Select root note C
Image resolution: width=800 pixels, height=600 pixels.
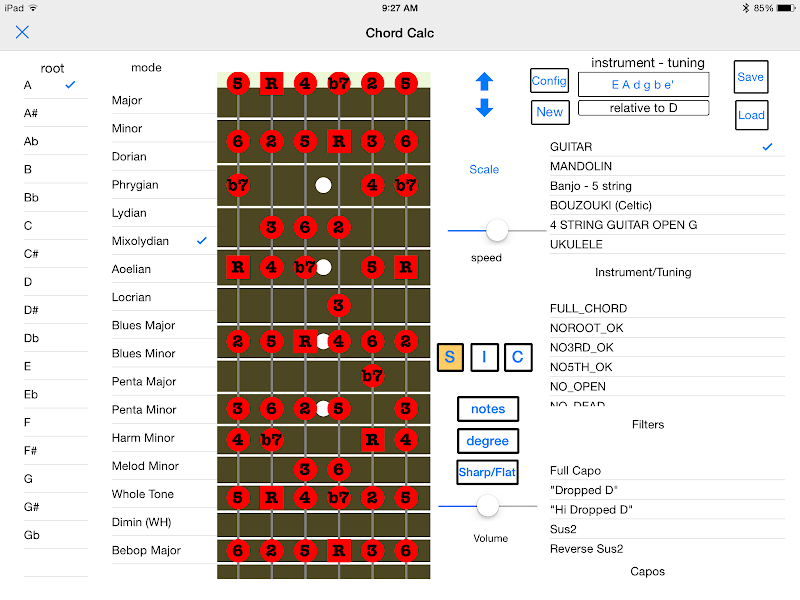(x=56, y=226)
